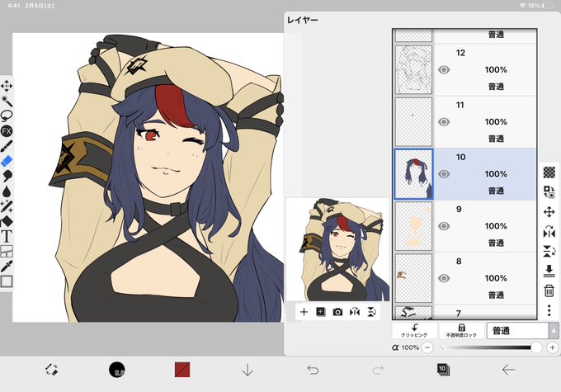Image resolution: width=561 pixels, height=392 pixels.
Task: Import image via camera icon
Action: [337, 312]
